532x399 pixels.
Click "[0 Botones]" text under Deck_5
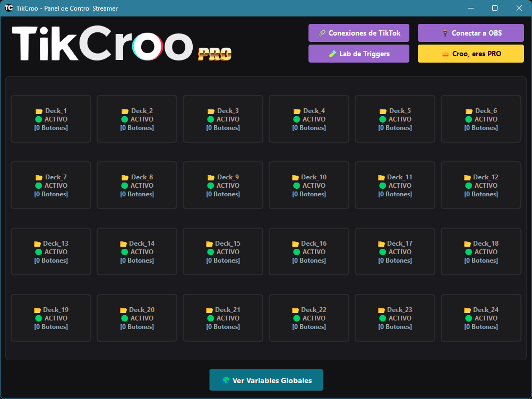[x=395, y=128]
